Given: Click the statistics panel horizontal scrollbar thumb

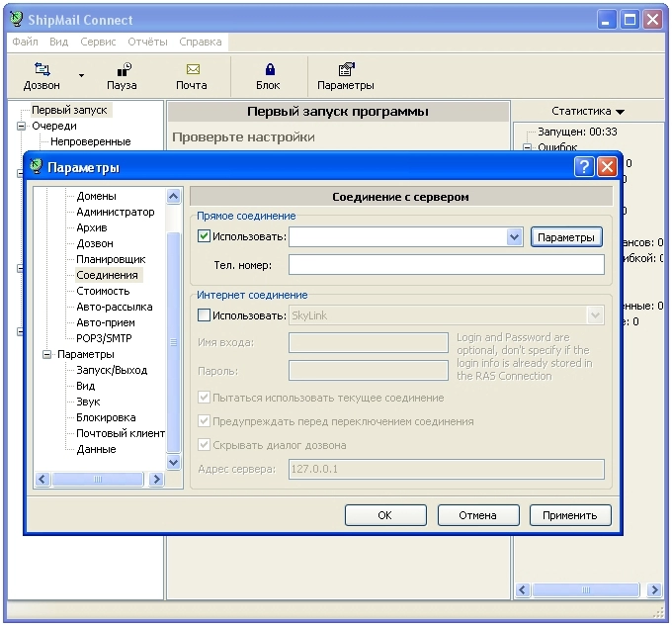Looking at the screenshot, I should [x=586, y=589].
